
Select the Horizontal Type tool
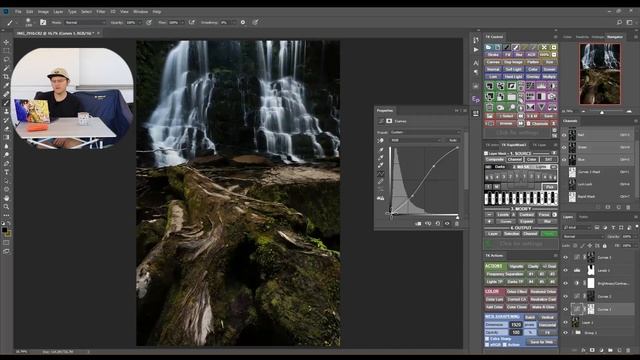[x=6, y=172]
